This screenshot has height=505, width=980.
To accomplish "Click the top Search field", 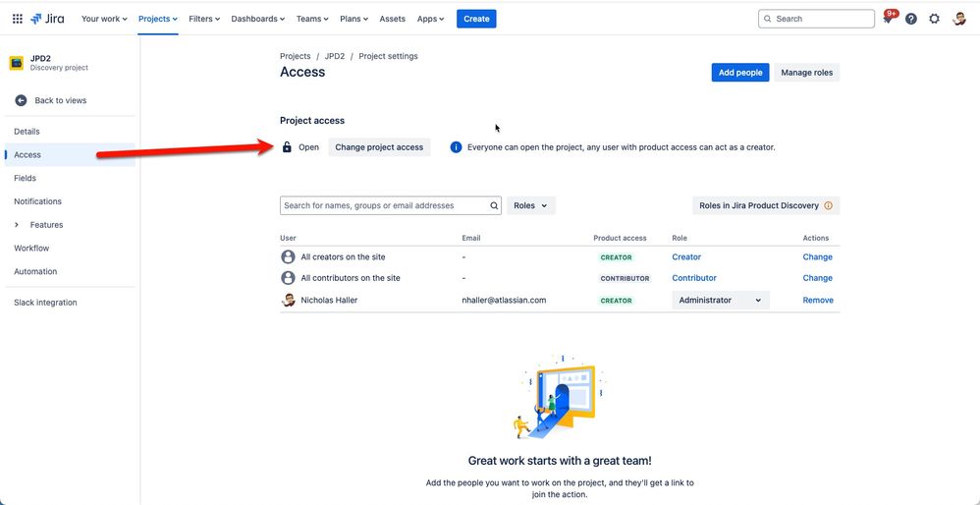I will point(816,19).
